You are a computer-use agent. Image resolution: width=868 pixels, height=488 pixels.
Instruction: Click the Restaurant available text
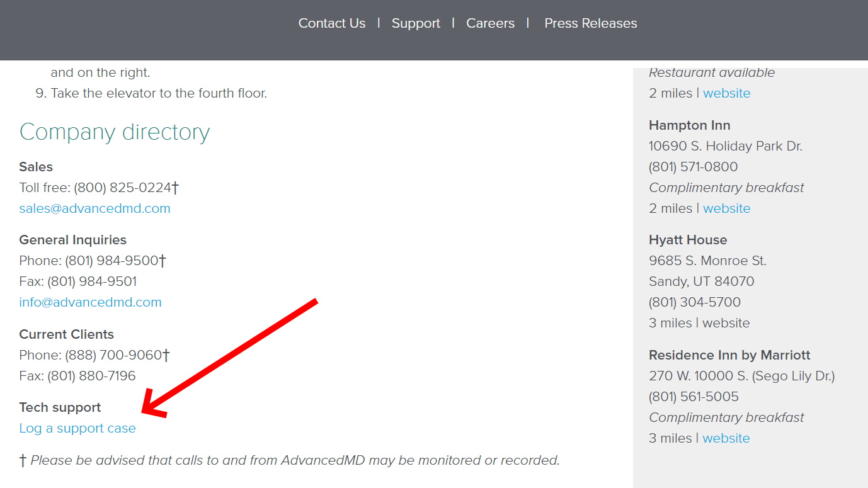coord(712,72)
